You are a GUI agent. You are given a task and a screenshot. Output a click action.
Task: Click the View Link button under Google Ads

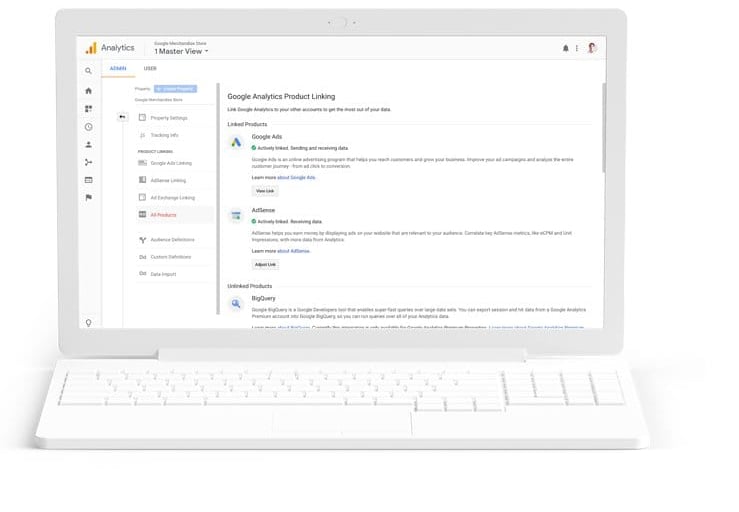pos(265,191)
